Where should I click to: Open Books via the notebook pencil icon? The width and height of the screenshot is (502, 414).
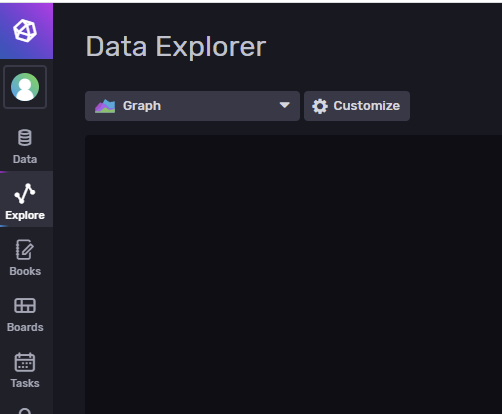(x=25, y=249)
